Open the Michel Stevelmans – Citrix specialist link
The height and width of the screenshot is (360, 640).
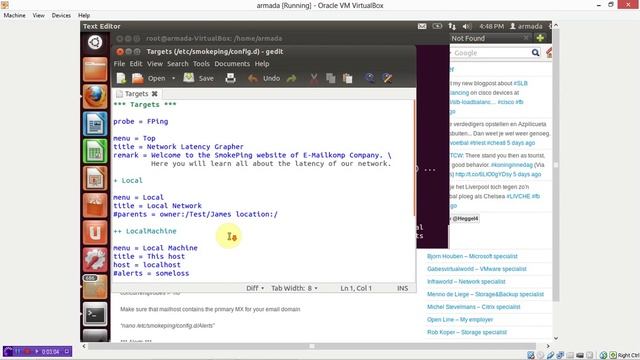pyautogui.click(x=473, y=307)
